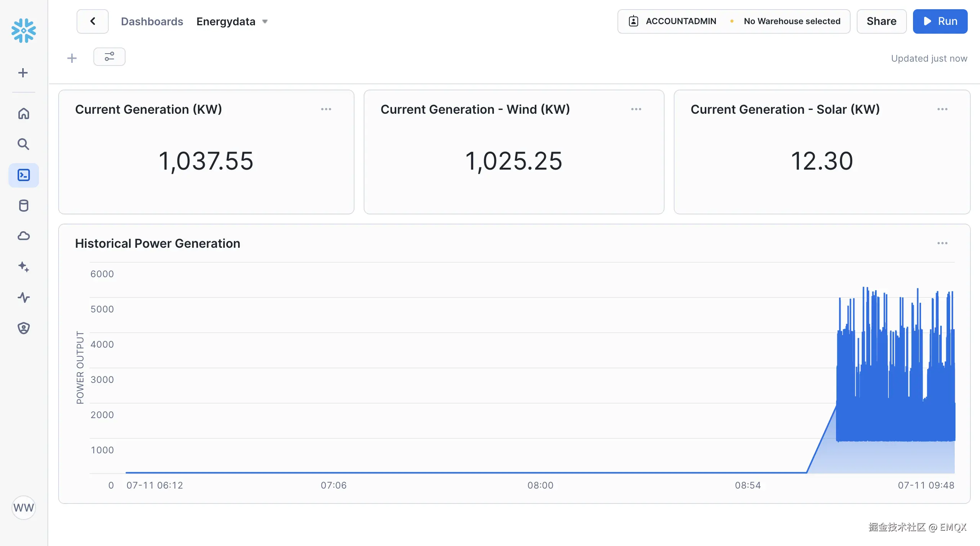Open Projects worksheets icon in sidebar

(x=24, y=175)
